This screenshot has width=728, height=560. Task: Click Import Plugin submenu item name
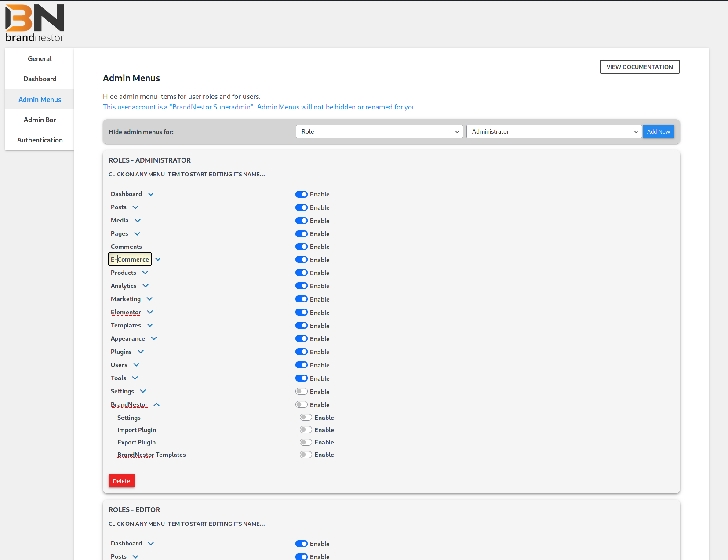[x=137, y=430]
